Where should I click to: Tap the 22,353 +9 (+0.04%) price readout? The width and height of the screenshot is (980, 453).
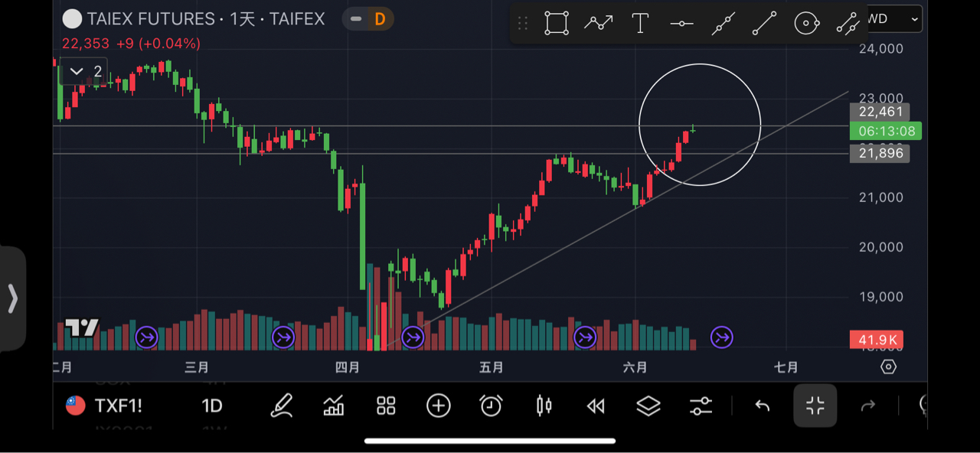pyautogui.click(x=131, y=44)
